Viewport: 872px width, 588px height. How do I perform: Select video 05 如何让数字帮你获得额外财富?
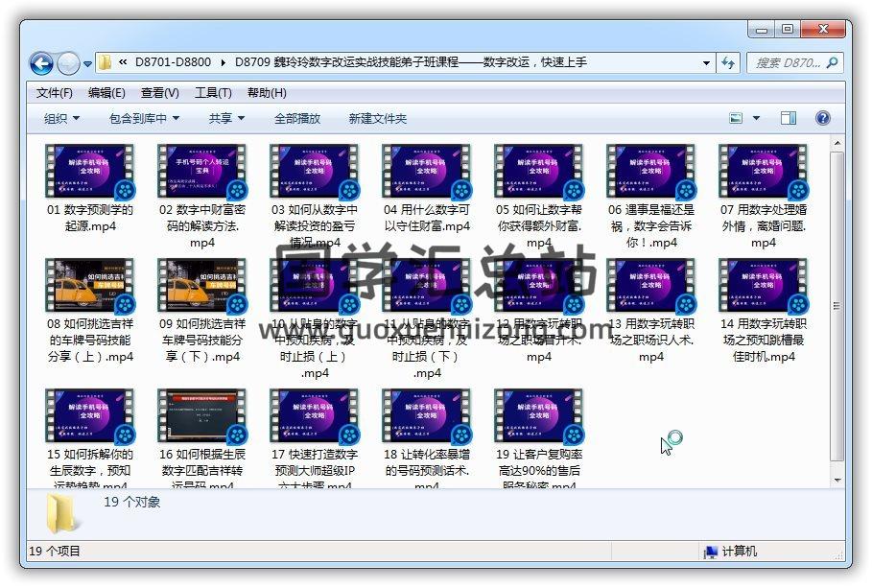(538, 197)
